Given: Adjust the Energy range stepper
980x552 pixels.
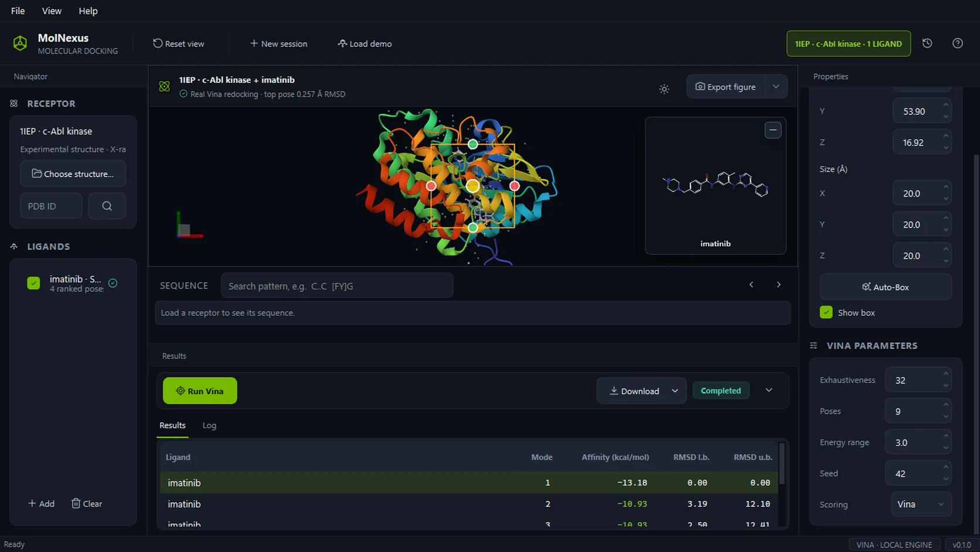Looking at the screenshot, I should (945, 442).
